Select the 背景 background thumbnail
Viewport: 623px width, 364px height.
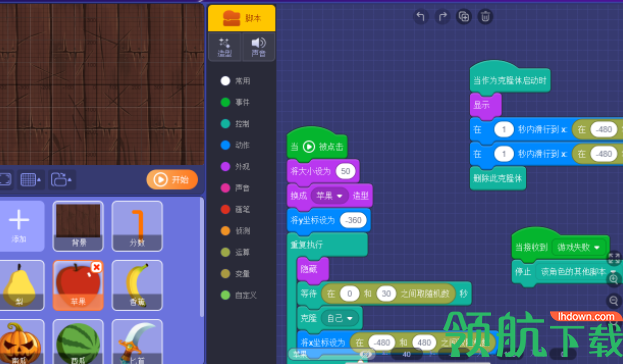(x=78, y=226)
